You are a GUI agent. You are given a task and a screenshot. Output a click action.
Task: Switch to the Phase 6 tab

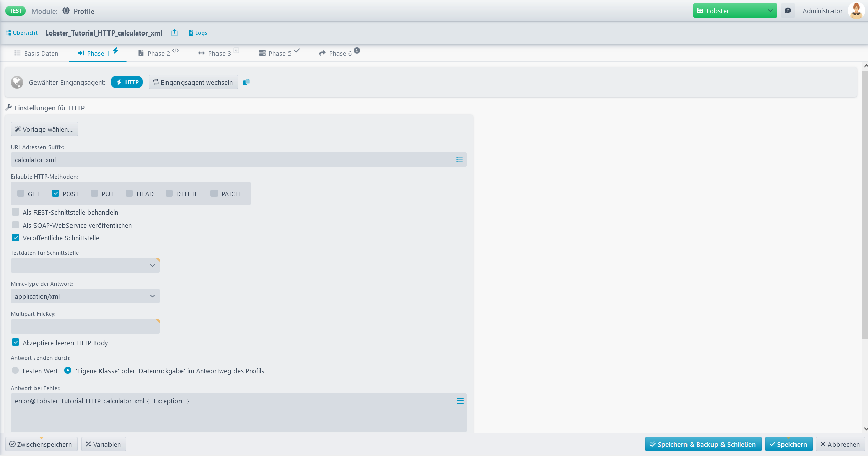pos(340,53)
